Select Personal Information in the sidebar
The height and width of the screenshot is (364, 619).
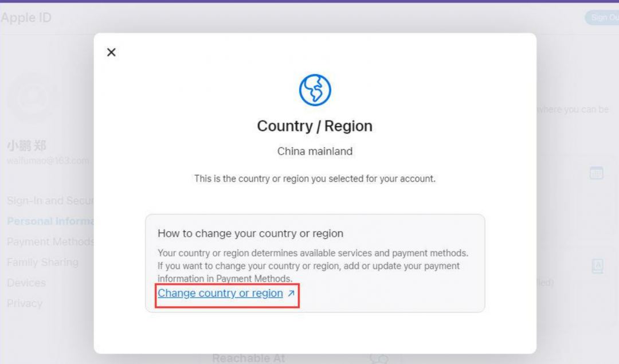pyautogui.click(x=50, y=221)
